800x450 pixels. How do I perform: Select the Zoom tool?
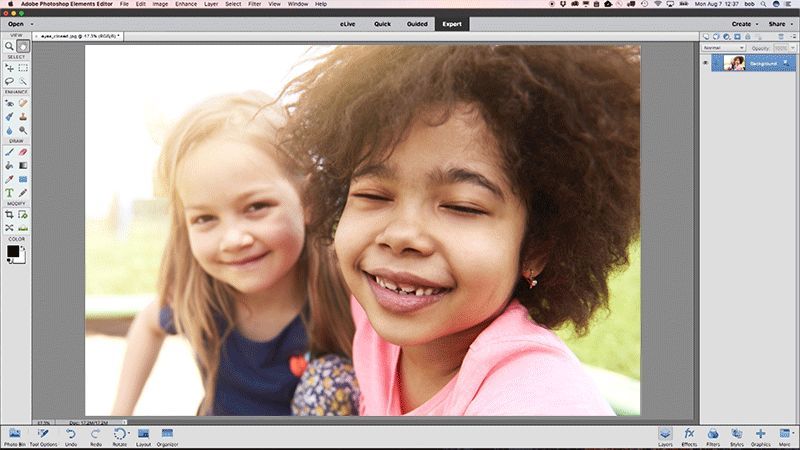(9, 46)
